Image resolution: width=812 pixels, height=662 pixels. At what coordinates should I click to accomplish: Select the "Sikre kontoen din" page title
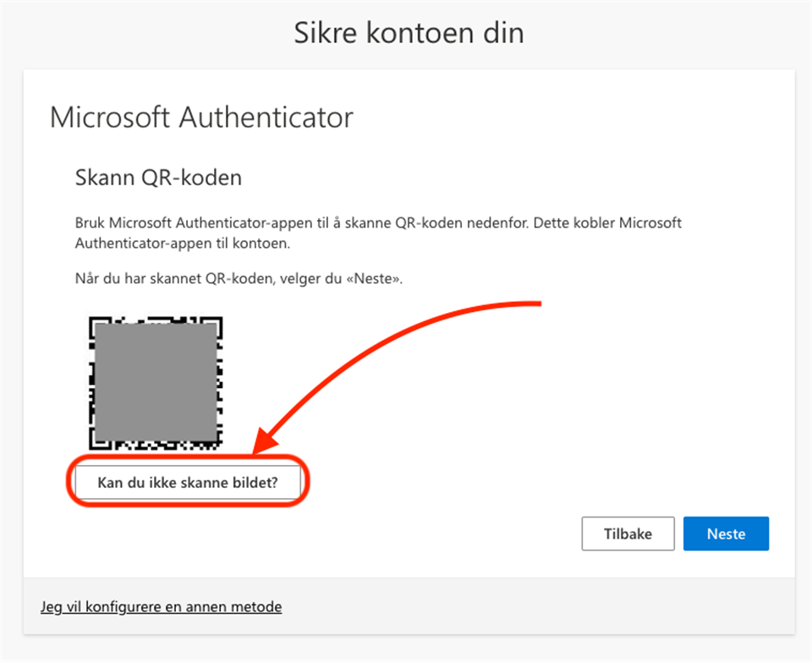[409, 33]
